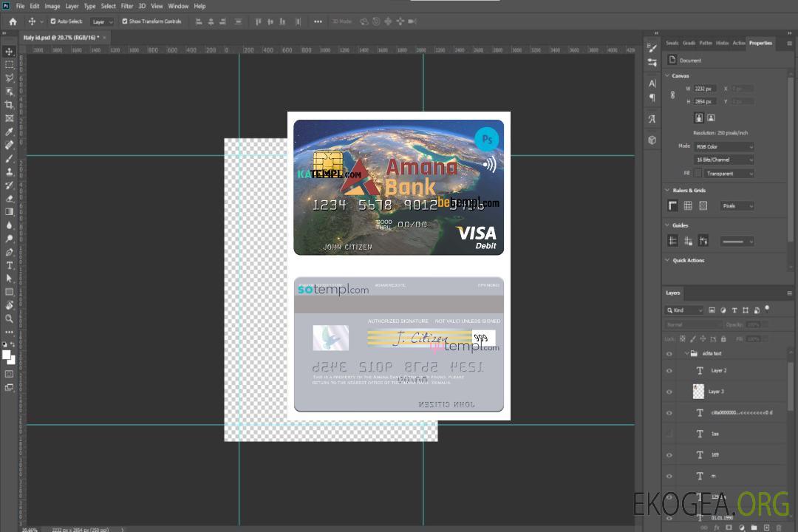
Task: Hide the 169 text layer
Action: 669,455
